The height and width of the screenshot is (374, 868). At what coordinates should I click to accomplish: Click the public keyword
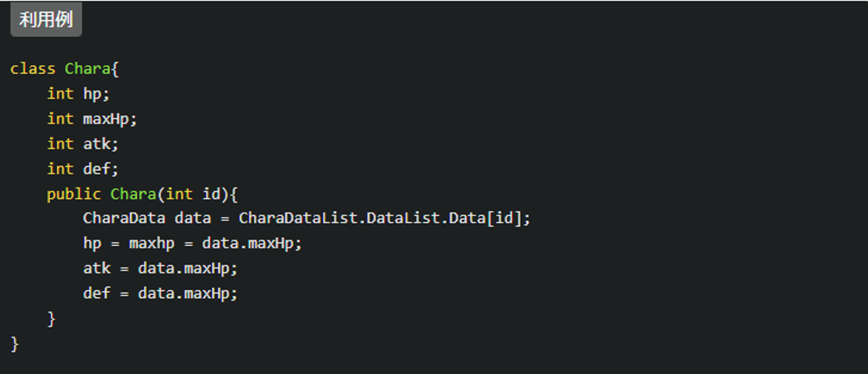click(x=74, y=194)
